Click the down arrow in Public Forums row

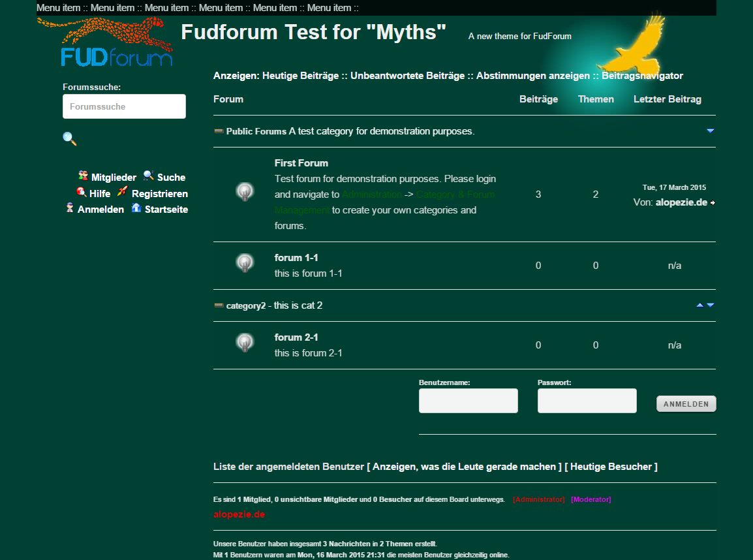coord(711,131)
